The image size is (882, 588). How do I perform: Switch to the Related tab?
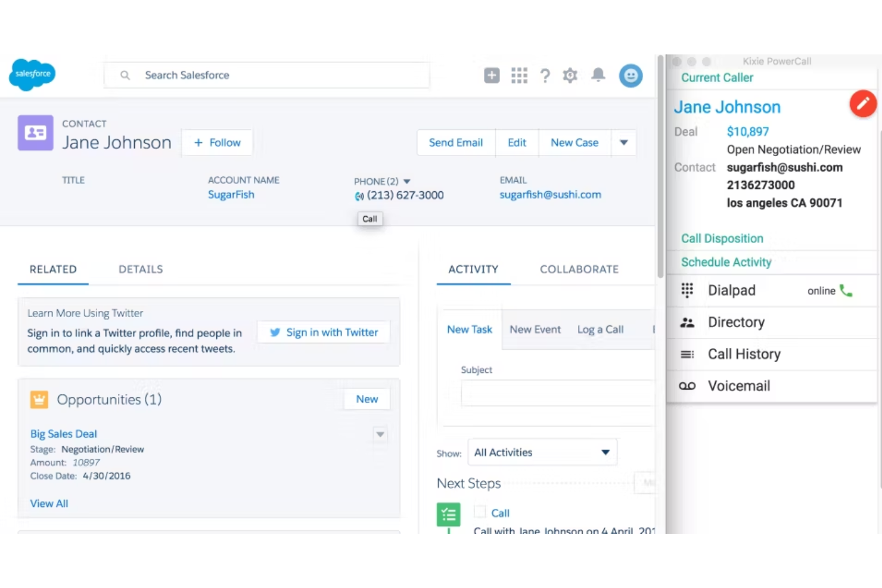tap(53, 269)
